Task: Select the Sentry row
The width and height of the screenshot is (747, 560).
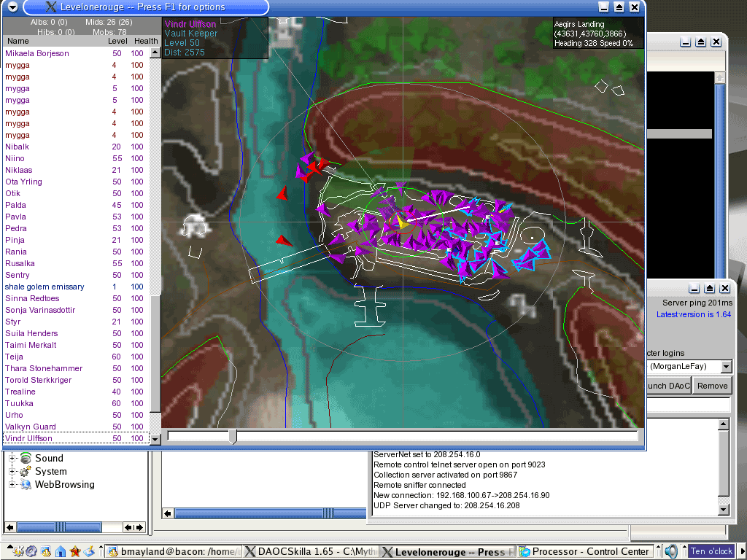Action: [x=76, y=275]
